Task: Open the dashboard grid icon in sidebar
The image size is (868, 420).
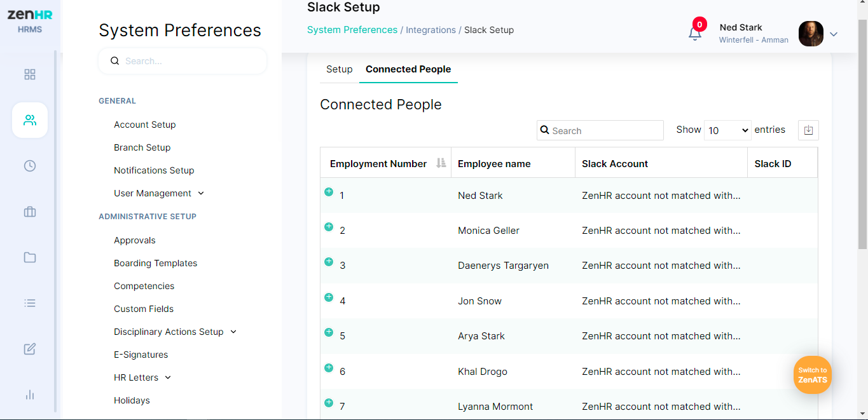Action: (30, 74)
